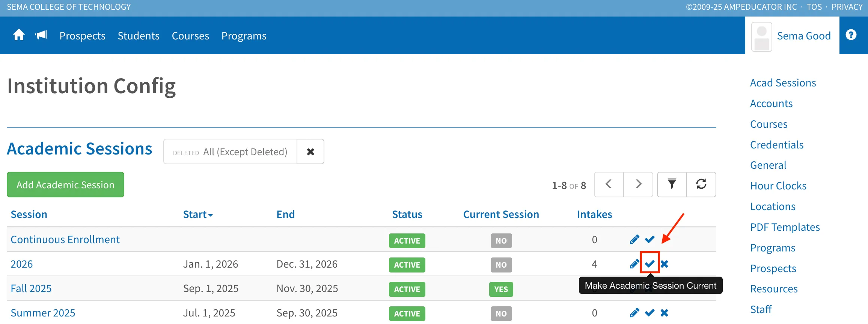
Task: Go to next page of sessions
Action: tap(638, 184)
